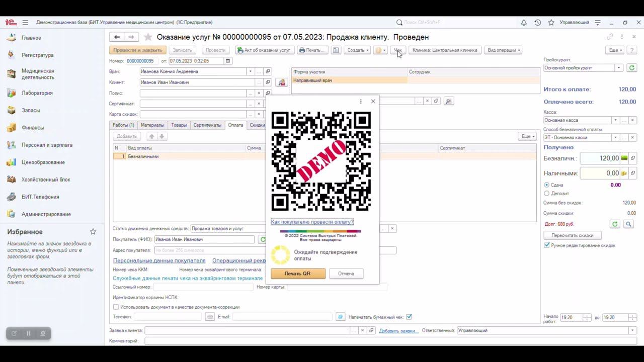
Task: Open Прейскурант dropdown arrow
Action: click(619, 68)
